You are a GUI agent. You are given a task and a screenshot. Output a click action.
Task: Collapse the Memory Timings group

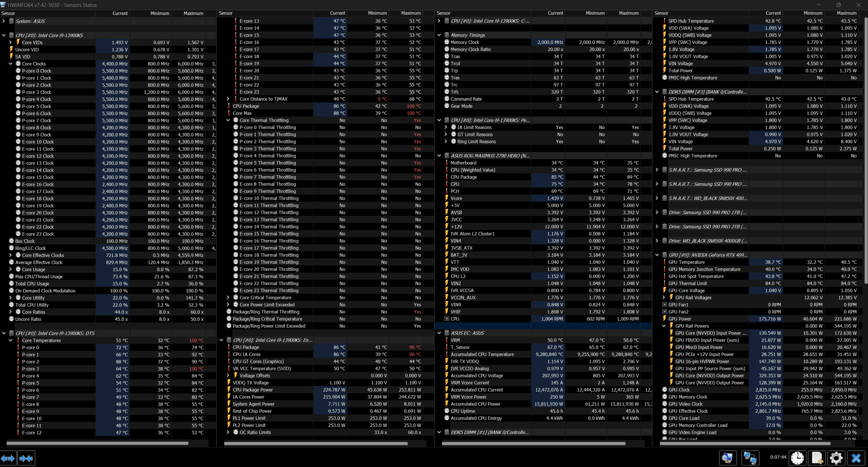tap(439, 35)
